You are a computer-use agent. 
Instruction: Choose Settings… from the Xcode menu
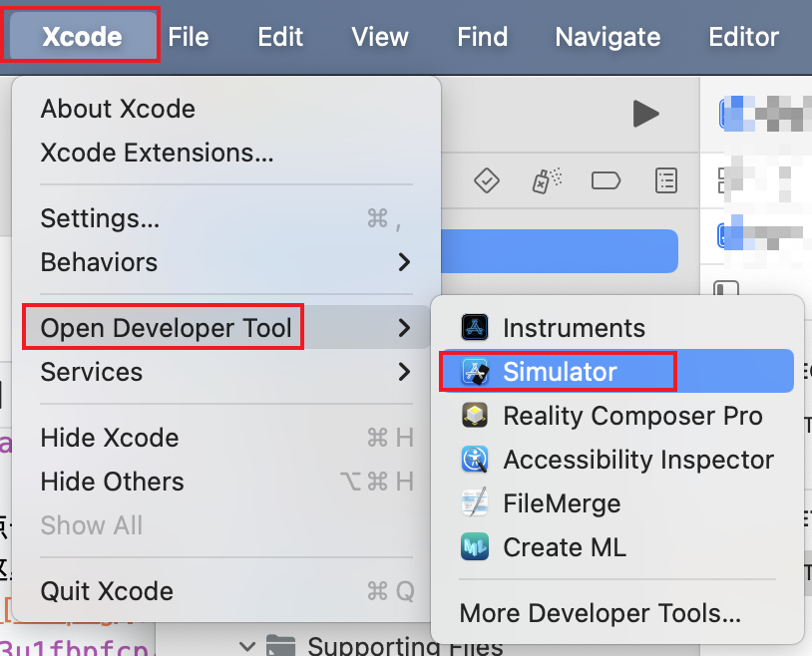100,218
